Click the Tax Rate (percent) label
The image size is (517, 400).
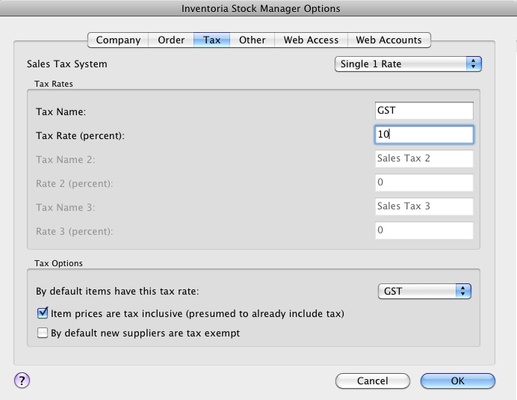80,136
